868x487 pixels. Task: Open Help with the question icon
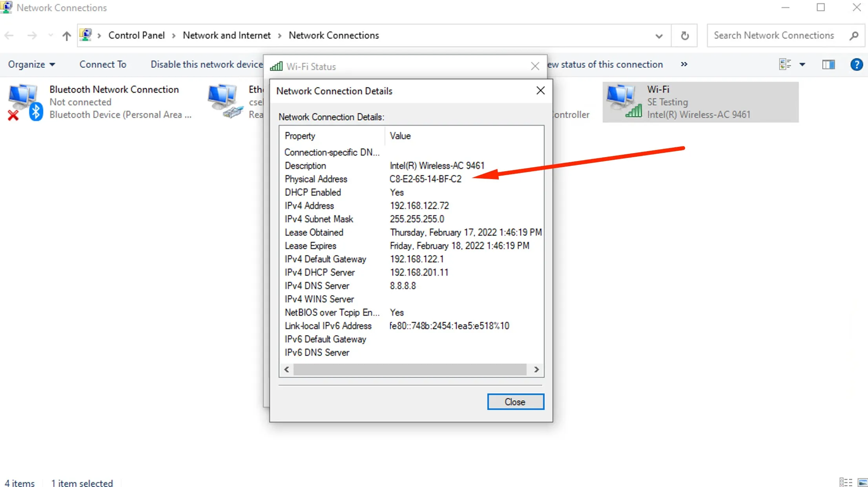[x=856, y=64]
